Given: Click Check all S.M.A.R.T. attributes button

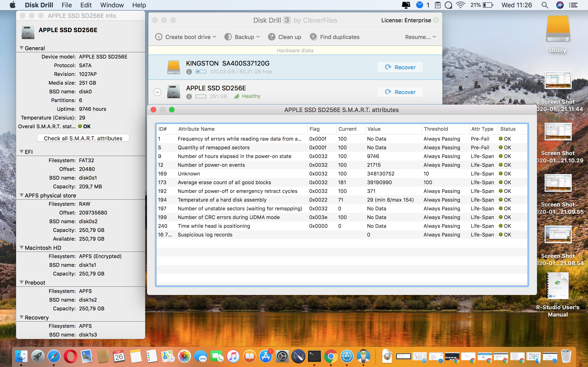Looking at the screenshot, I should click(83, 138).
